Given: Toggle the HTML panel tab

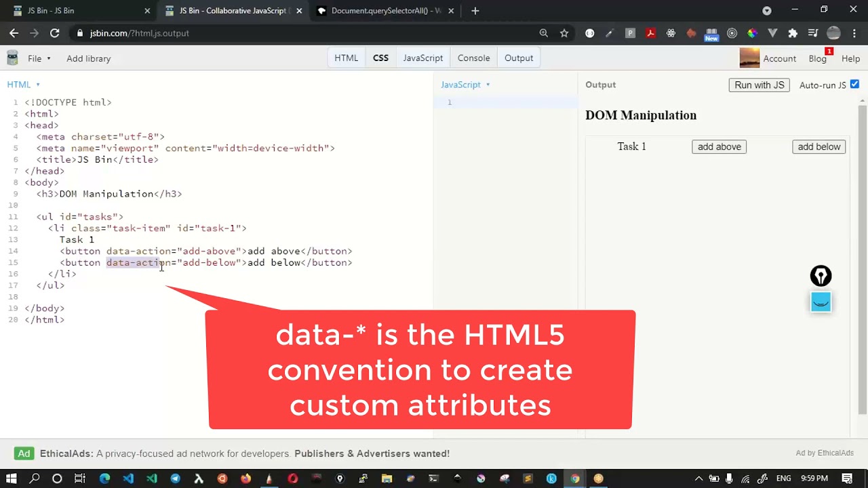Looking at the screenshot, I should pos(346,58).
